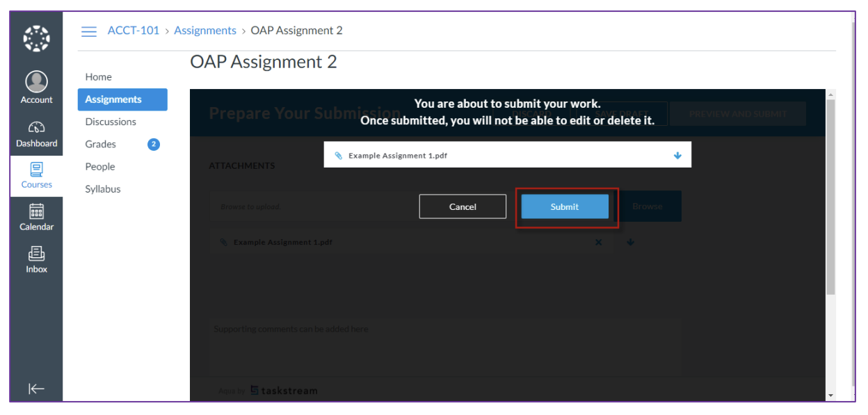
Task: Download the attachment listed under Attachments
Action: click(x=631, y=243)
